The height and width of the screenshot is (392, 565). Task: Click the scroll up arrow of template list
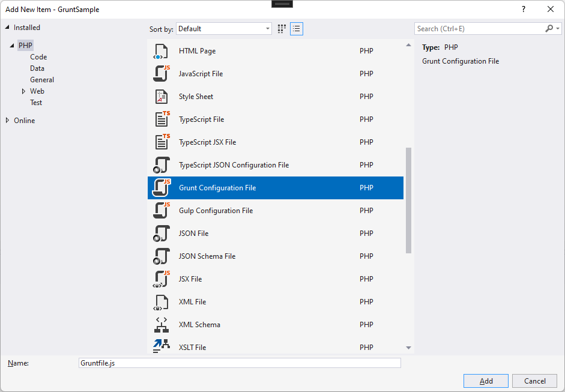coord(408,45)
